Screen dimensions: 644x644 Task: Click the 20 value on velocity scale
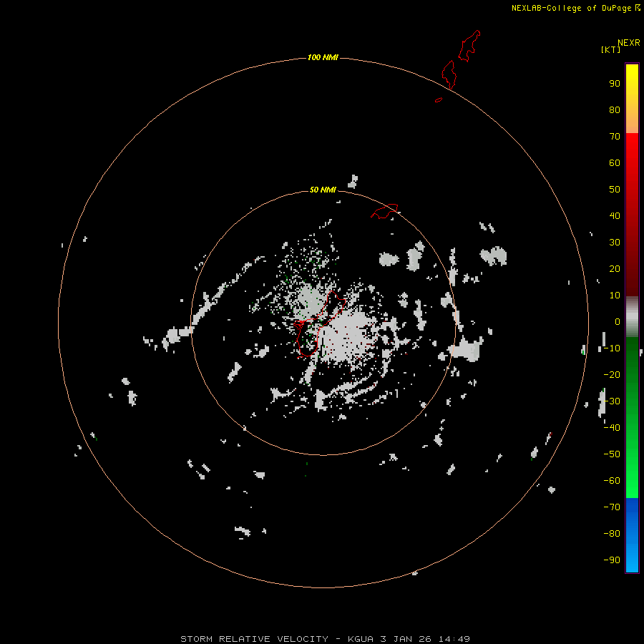click(615, 268)
